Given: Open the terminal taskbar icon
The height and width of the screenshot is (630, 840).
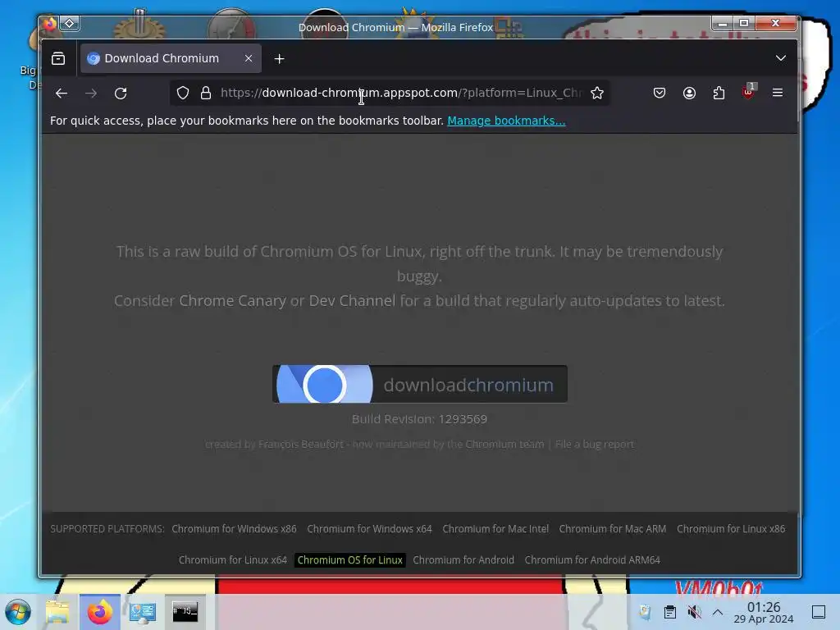Looking at the screenshot, I should click(x=185, y=612).
